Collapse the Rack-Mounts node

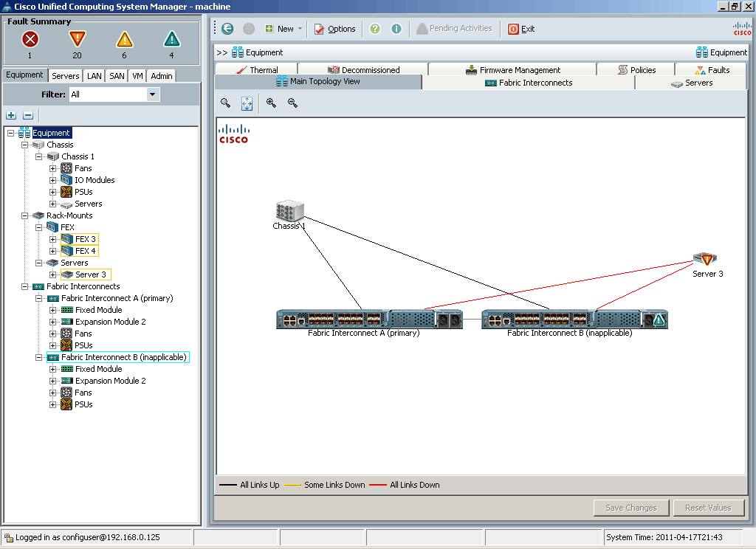[x=24, y=216]
